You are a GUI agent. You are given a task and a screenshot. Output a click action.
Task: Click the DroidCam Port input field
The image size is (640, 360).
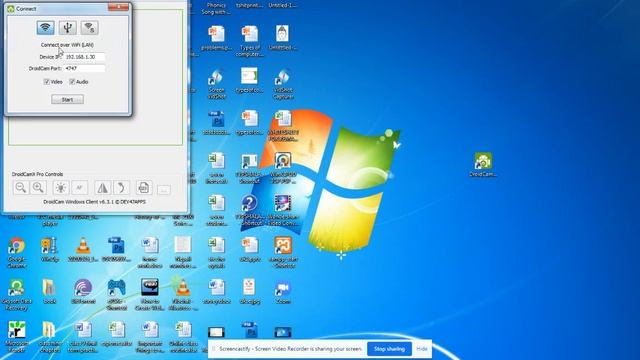[x=84, y=69]
